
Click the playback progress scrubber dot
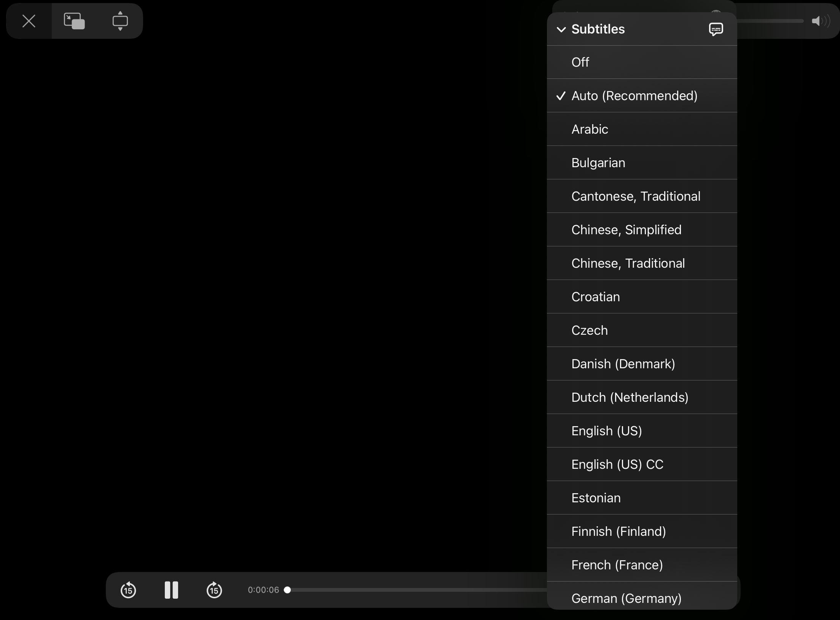(287, 590)
